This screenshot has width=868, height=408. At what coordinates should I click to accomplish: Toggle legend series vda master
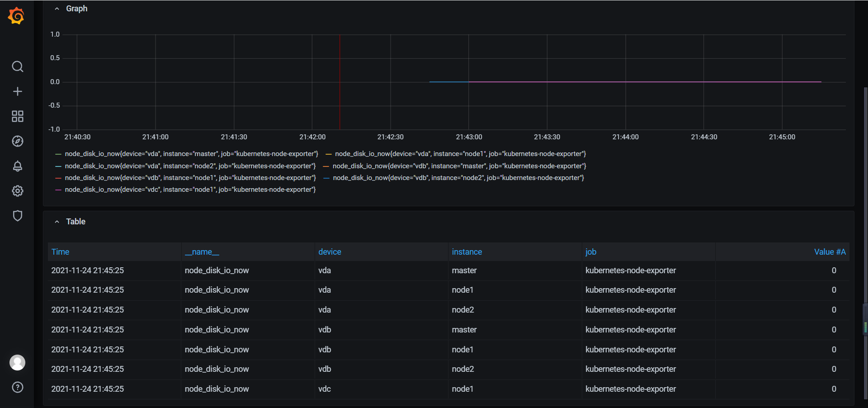click(191, 154)
